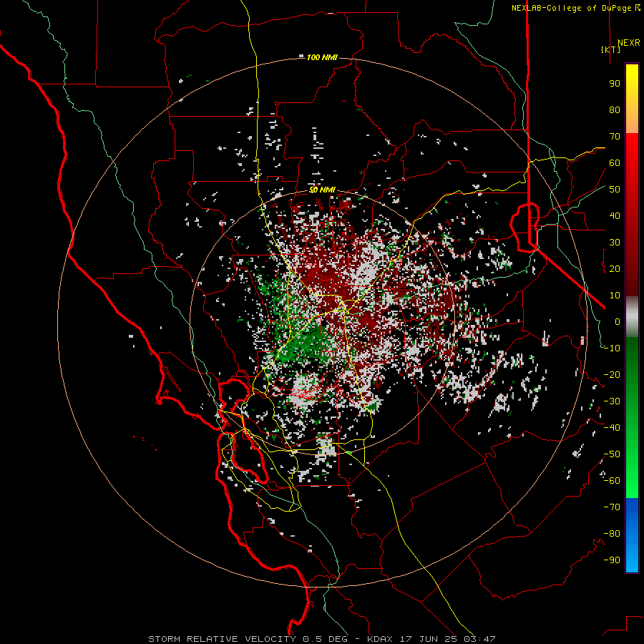Viewport: 644px width, 644px height.
Task: Click the blue bottom segment of color bar
Action: pyautogui.click(x=632, y=535)
